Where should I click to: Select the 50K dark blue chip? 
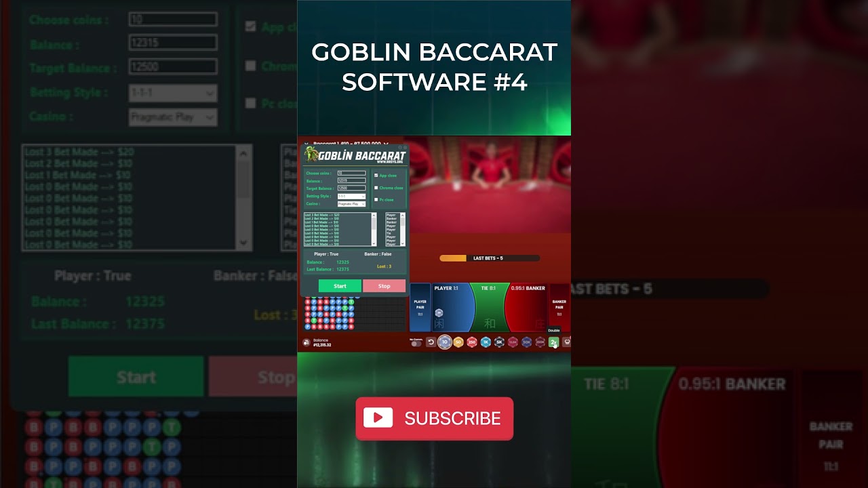pyautogui.click(x=526, y=342)
